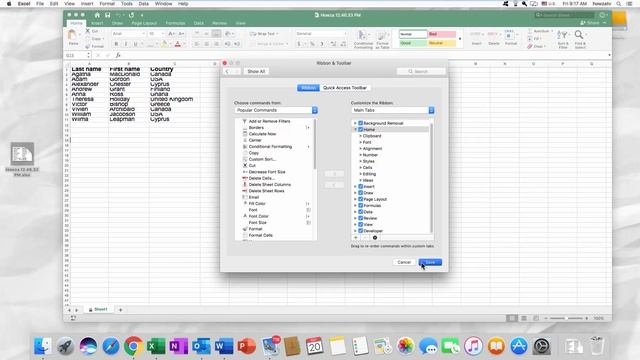The height and width of the screenshot is (360, 640).
Task: Select the Good cell style swatch
Action: click(x=413, y=43)
